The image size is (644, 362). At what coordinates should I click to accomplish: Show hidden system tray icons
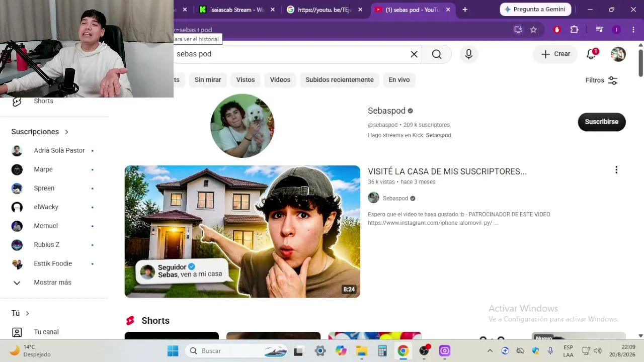click(490, 351)
